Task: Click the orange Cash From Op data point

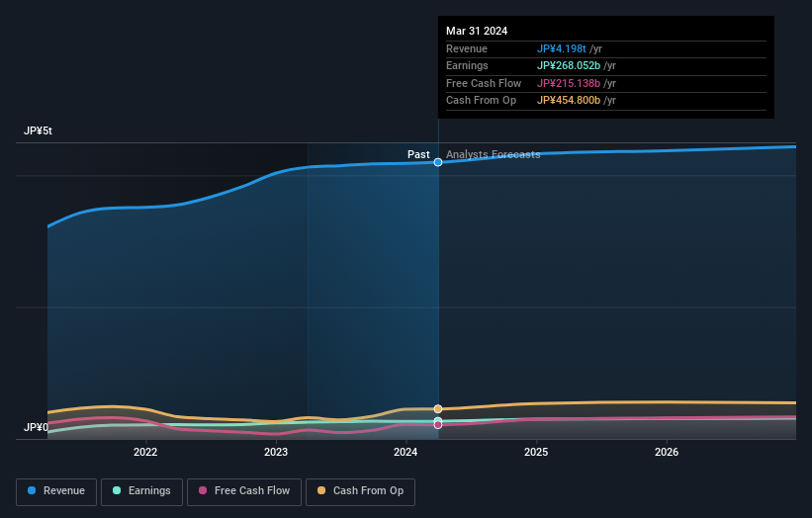Action: (438, 409)
